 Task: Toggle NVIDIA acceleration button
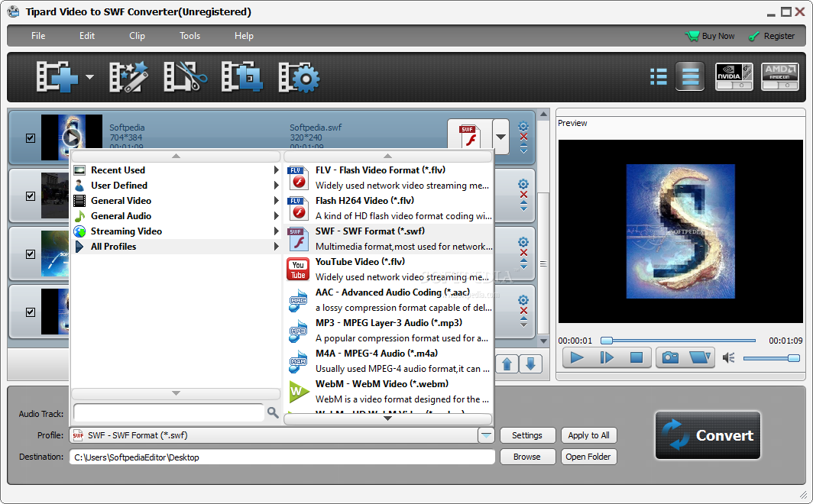[x=734, y=76]
